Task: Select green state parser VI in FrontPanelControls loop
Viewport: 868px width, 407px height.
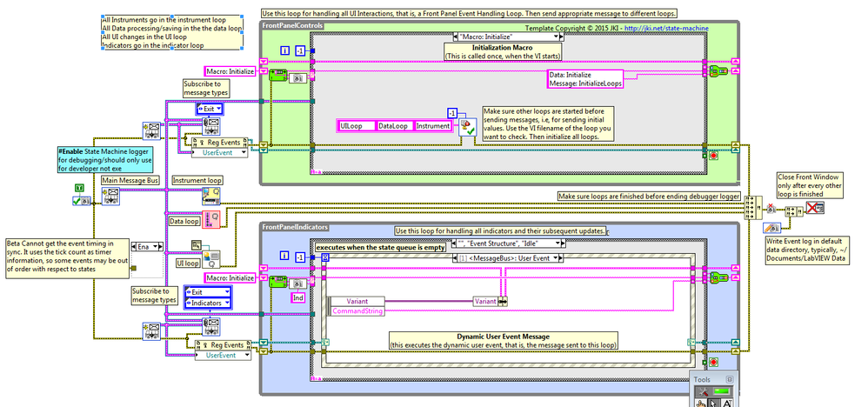Action: (277, 75)
